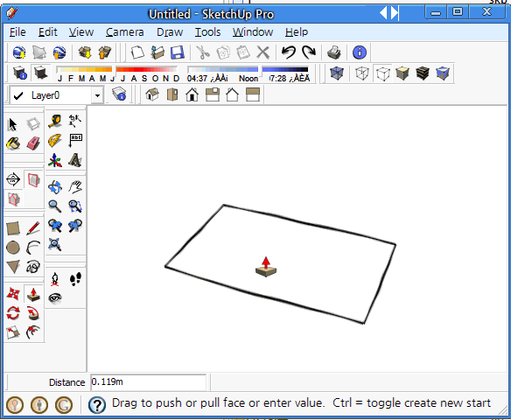This screenshot has height=420, width=511.
Task: Expand the Layer0 layer dropdown
Action: coord(97,95)
